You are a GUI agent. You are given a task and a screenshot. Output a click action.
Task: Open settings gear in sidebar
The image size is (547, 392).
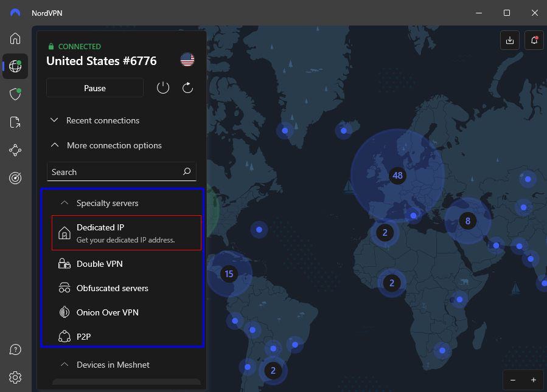pos(15,377)
